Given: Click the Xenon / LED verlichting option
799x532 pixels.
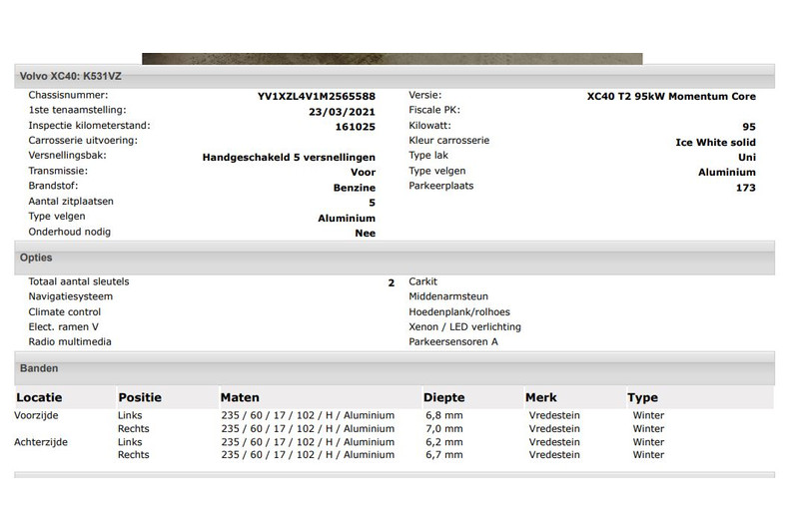Looking at the screenshot, I should click(x=464, y=326).
